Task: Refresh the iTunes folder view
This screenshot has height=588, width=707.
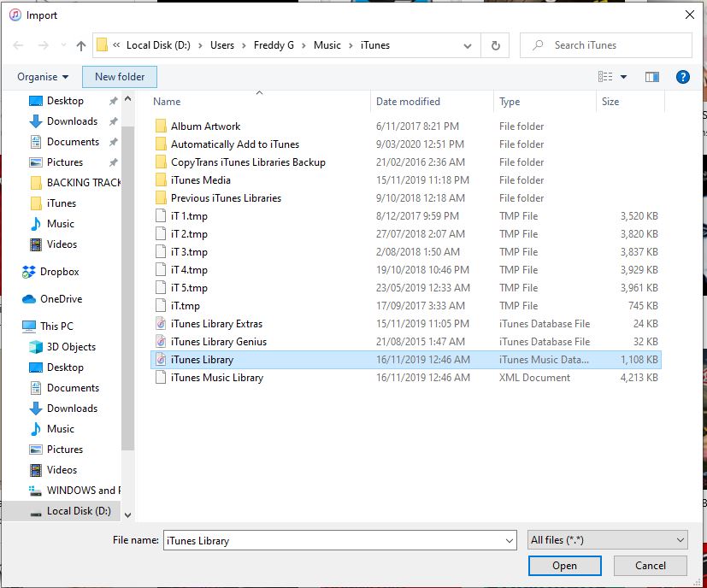Action: [495, 45]
